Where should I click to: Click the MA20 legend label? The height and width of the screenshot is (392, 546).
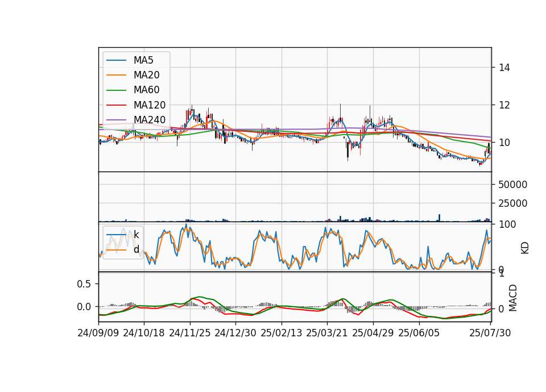[x=146, y=75]
